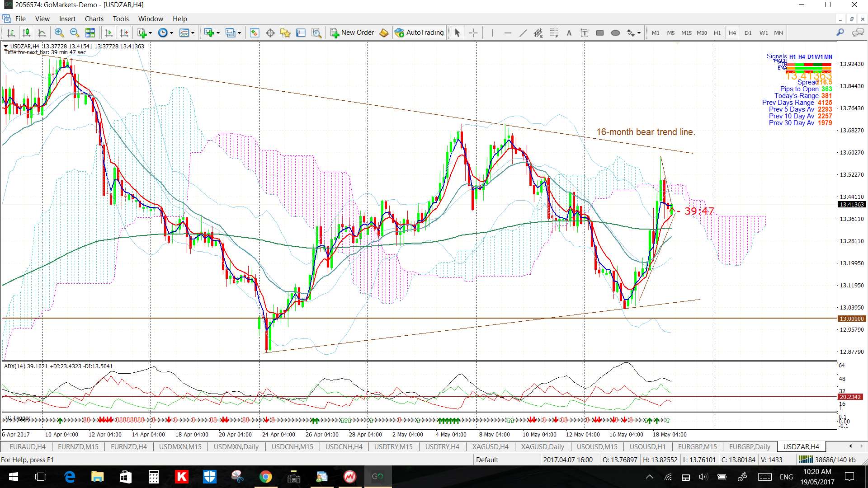Select the cursor arrow tool
Image resolution: width=868 pixels, height=488 pixels.
(x=457, y=33)
